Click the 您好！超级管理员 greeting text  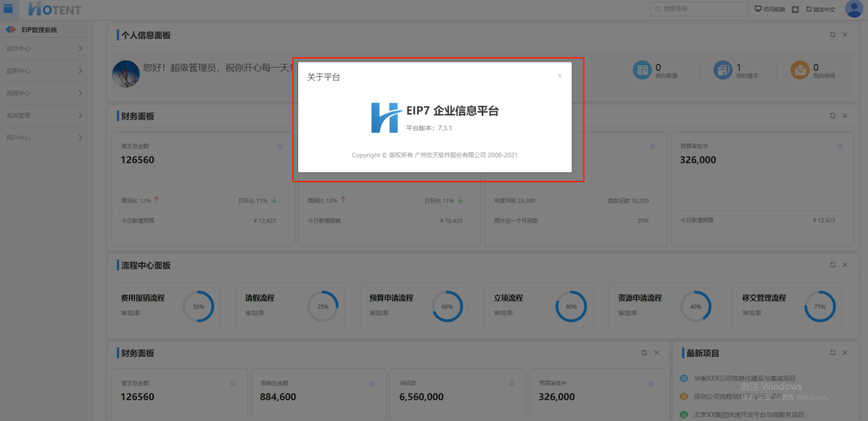(218, 67)
